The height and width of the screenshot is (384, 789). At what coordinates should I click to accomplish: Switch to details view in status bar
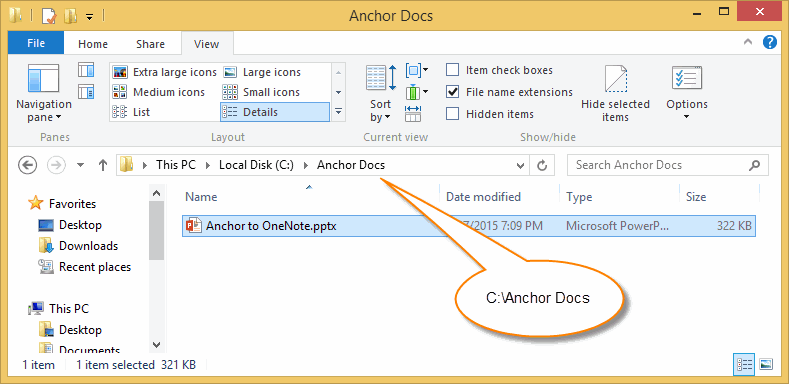744,364
